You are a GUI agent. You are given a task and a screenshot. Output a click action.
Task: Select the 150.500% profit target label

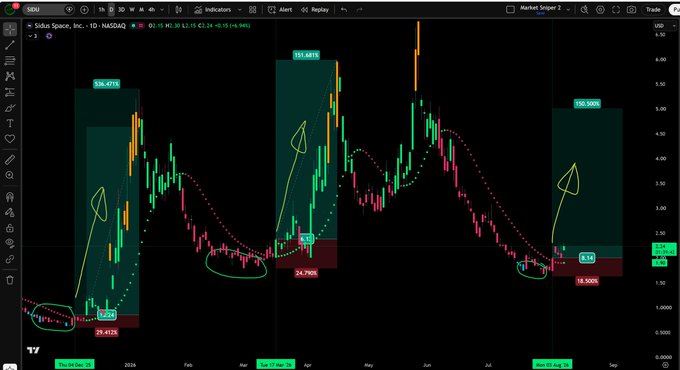point(587,104)
